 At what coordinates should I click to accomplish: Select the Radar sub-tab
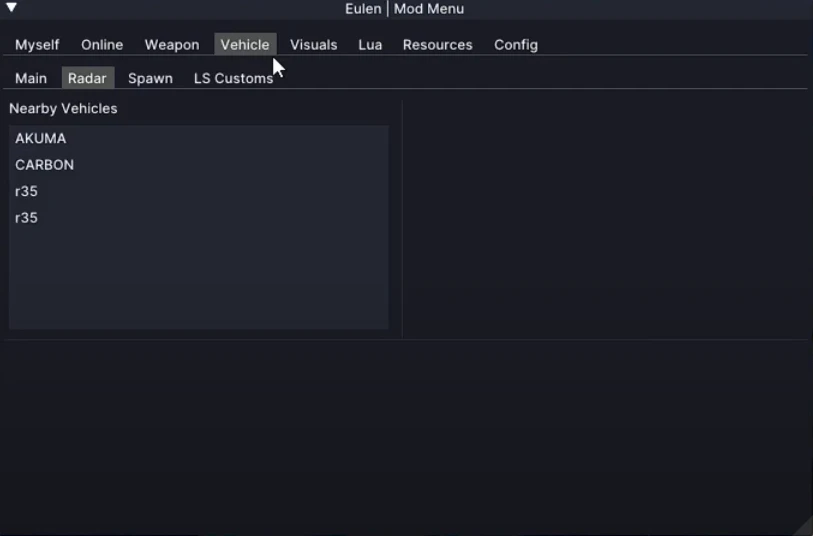click(x=87, y=78)
